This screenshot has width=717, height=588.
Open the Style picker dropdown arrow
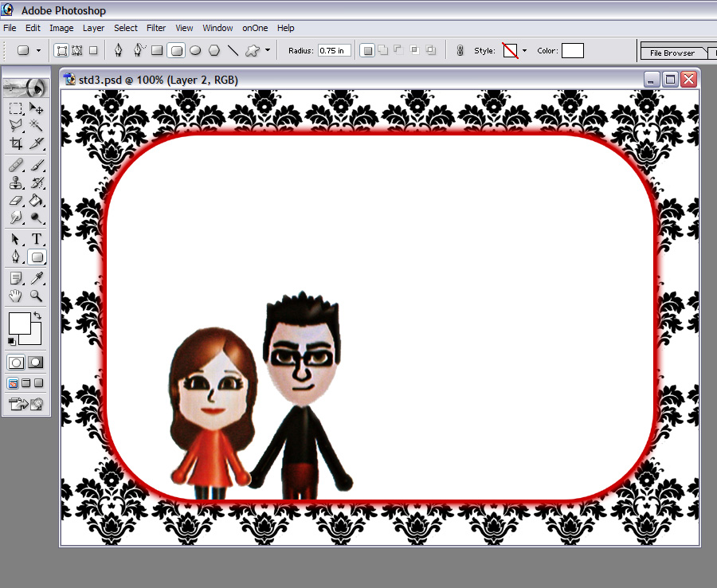524,50
